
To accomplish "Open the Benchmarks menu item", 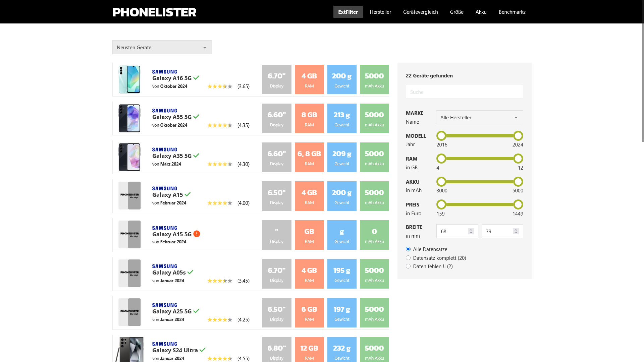I will pyautogui.click(x=512, y=12).
